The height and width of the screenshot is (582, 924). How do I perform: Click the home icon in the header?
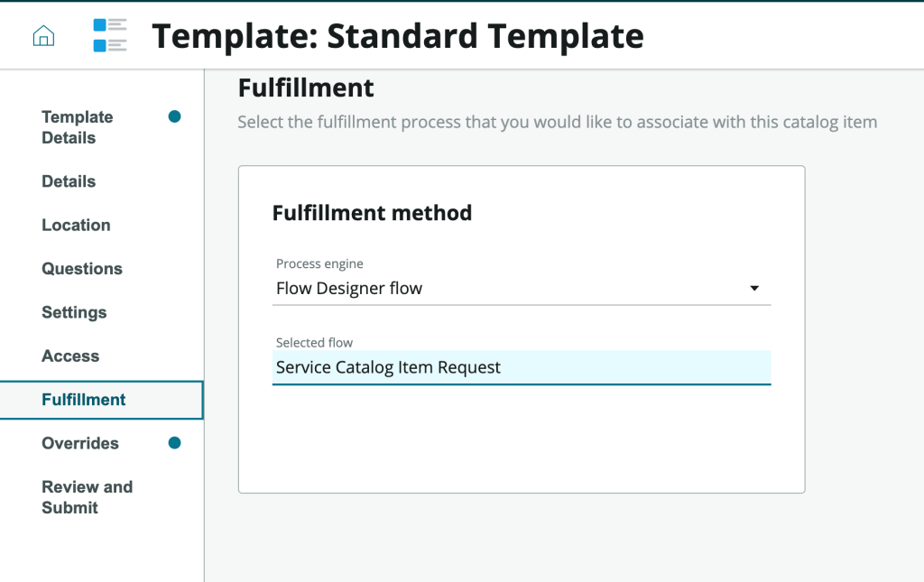43,36
